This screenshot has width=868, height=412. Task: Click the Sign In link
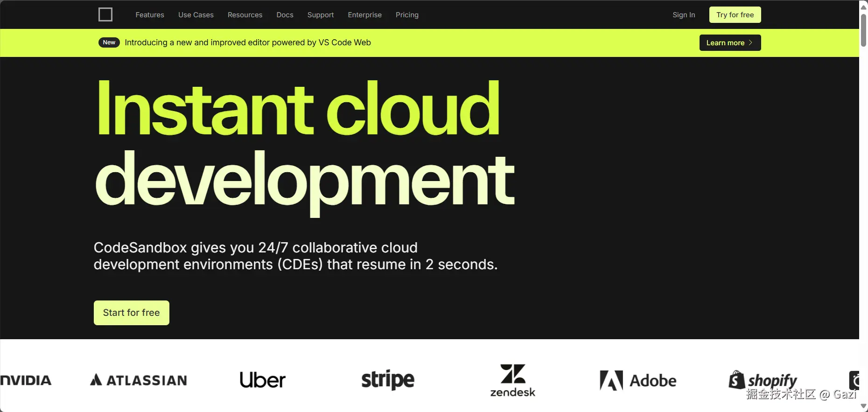point(684,15)
